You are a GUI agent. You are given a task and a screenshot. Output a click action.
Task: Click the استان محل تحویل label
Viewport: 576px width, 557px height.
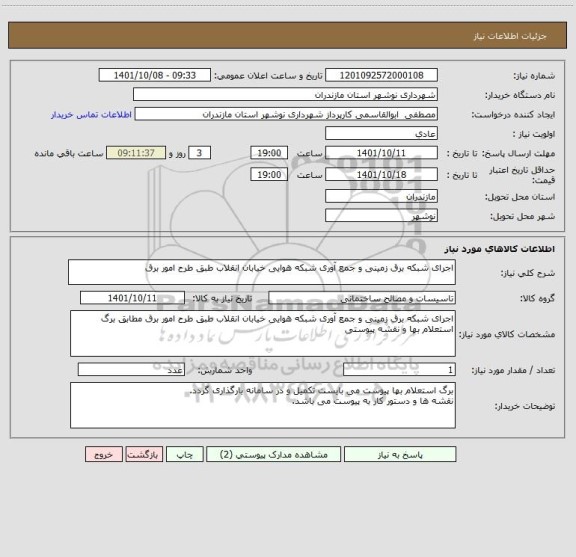[520, 197]
